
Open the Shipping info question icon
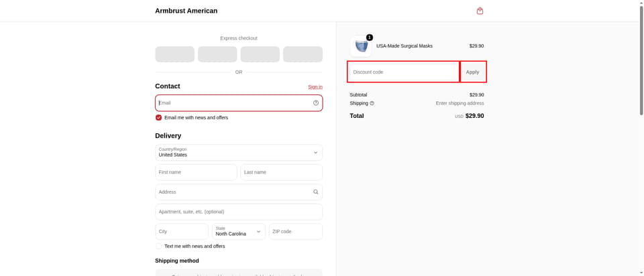[372, 103]
